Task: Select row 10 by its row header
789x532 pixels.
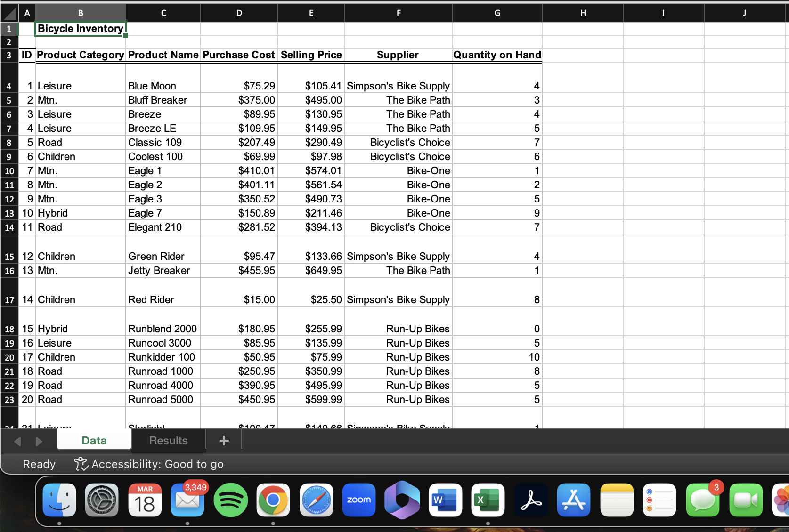Action: coord(9,170)
